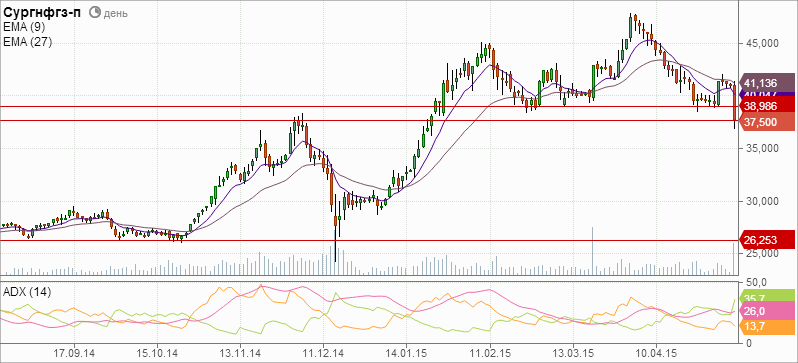
Task: Select the EMA (27) indicator label
Action: click(27, 42)
